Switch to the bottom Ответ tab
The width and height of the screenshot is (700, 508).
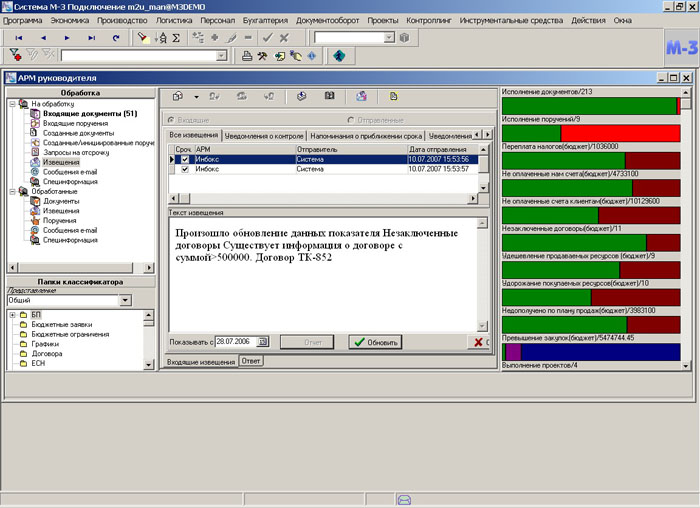pyautogui.click(x=251, y=361)
